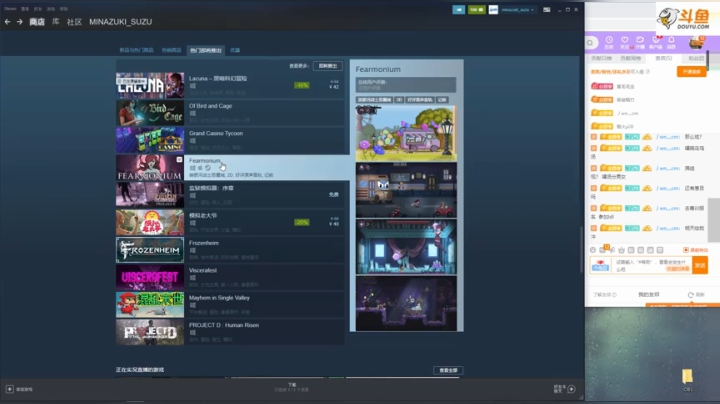
Task: Click the 2D tag in Fearmonium preview
Action: (399, 100)
